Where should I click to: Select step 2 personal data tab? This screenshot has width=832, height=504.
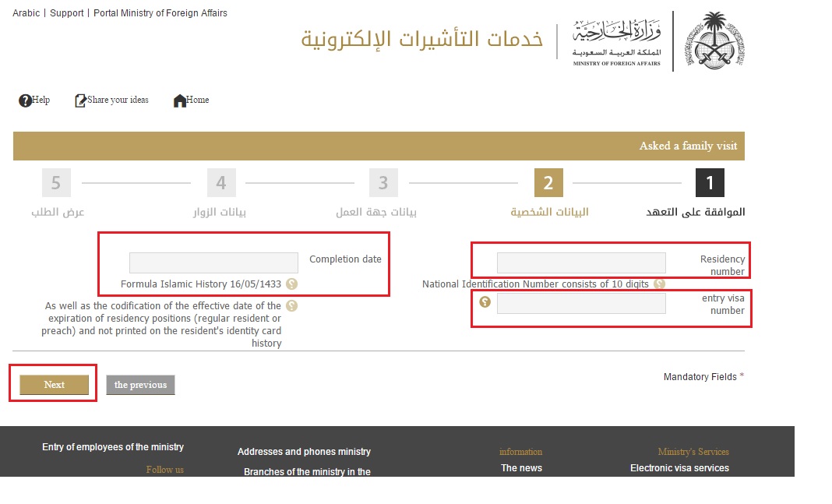548,183
